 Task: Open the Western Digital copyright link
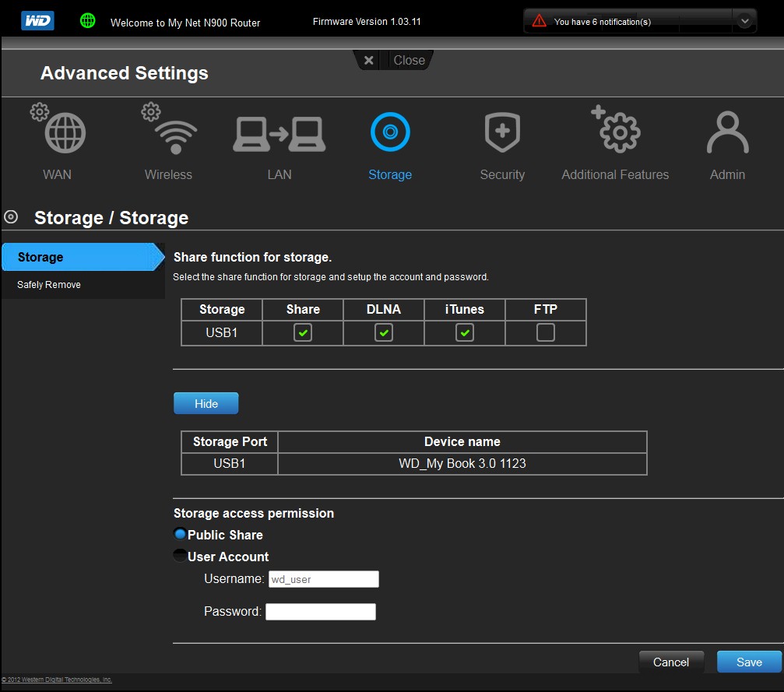coord(57,680)
